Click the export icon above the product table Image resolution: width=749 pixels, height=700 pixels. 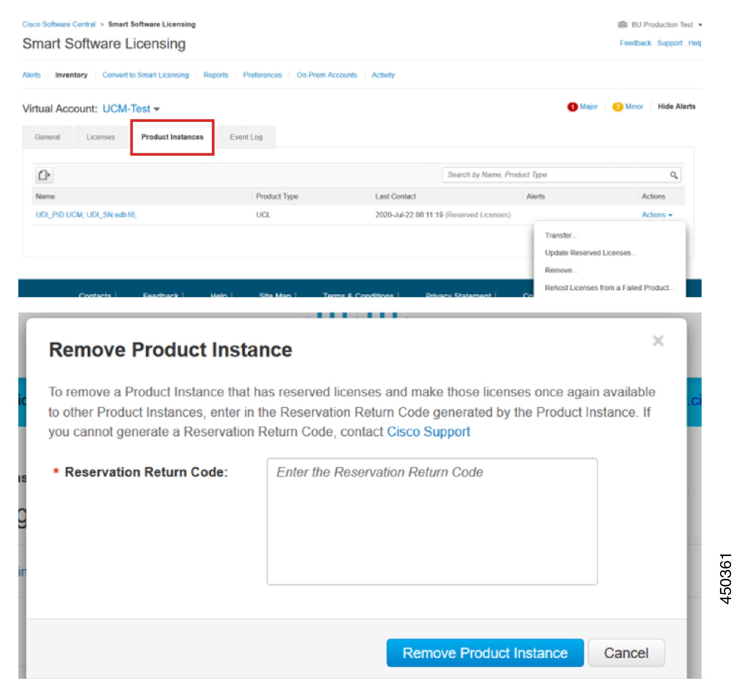point(45,176)
